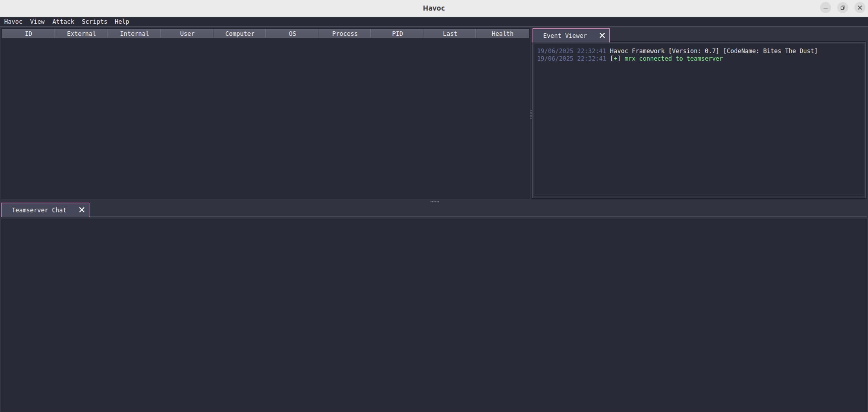Sort sessions by User column
The height and width of the screenshot is (412, 868).
pyautogui.click(x=187, y=34)
